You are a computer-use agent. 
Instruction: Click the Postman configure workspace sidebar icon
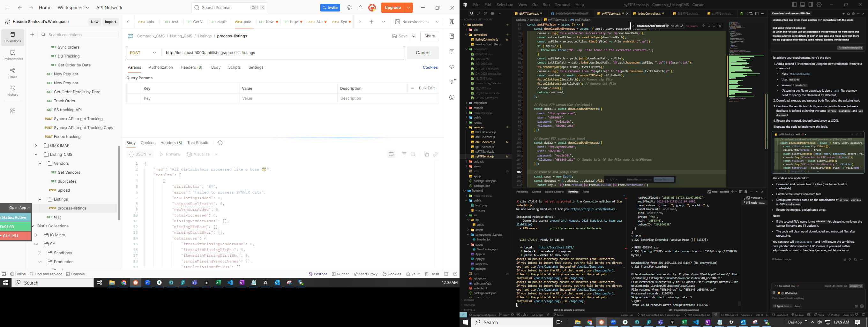click(x=13, y=110)
